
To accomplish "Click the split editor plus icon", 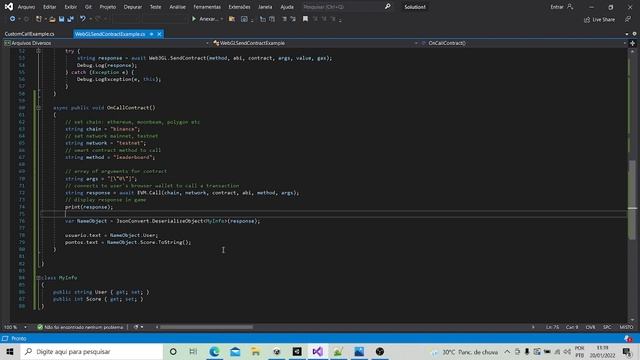I will pyautogui.click(x=633, y=43).
